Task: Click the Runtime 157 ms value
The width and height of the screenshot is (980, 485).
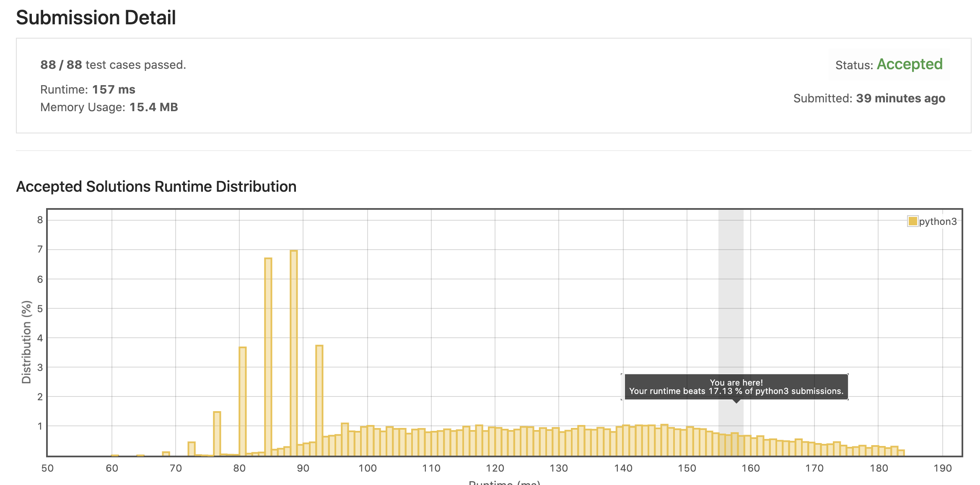Action: (114, 89)
